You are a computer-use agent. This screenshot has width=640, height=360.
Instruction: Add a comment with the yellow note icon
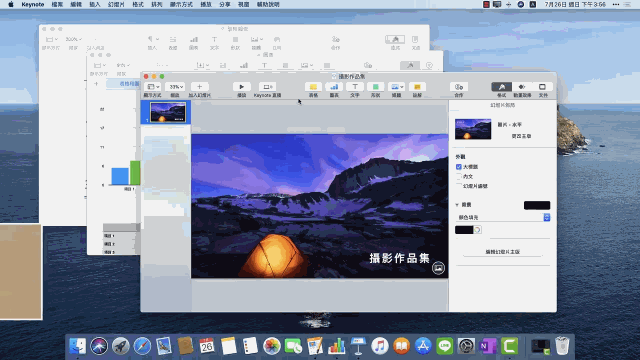coord(417,87)
